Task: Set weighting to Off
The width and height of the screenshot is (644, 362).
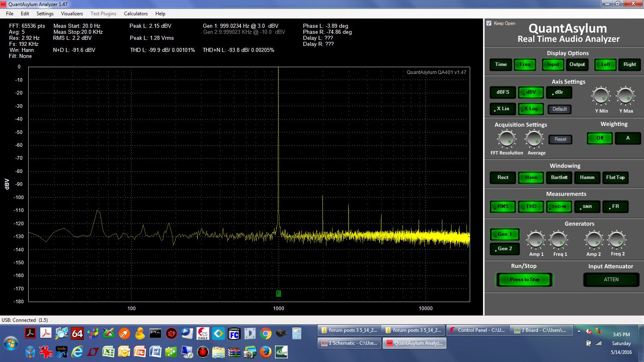Action: pos(600,138)
